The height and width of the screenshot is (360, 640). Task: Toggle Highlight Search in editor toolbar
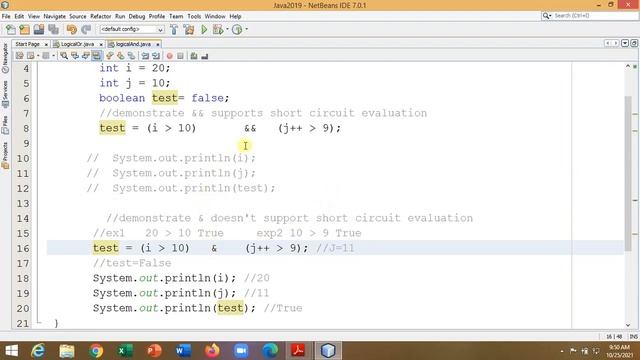coord(96,56)
